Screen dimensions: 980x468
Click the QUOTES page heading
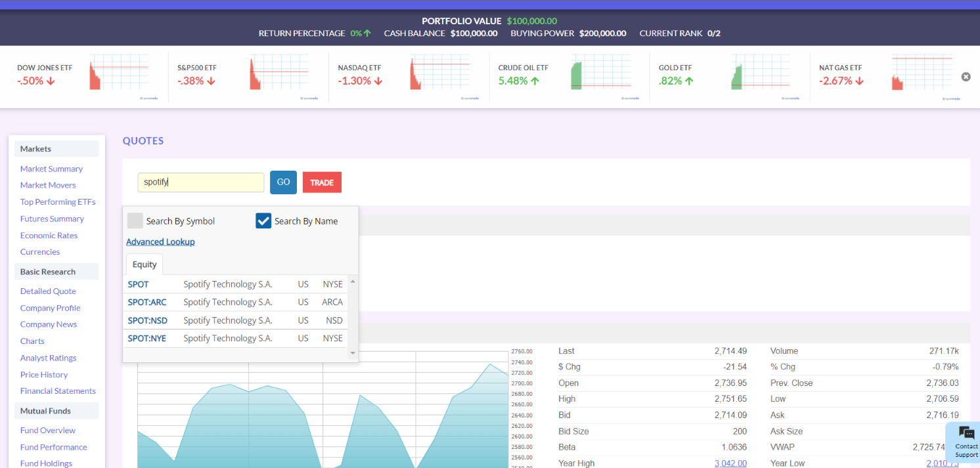(143, 140)
